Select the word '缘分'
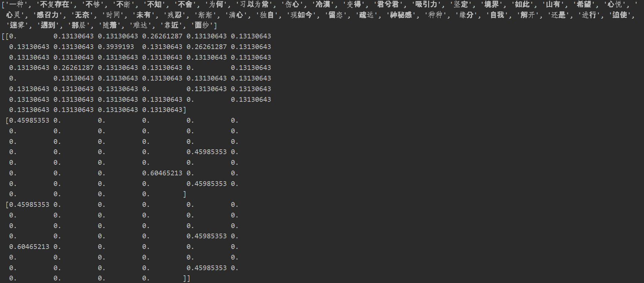The height and width of the screenshot is (283, 644). (x=466, y=15)
